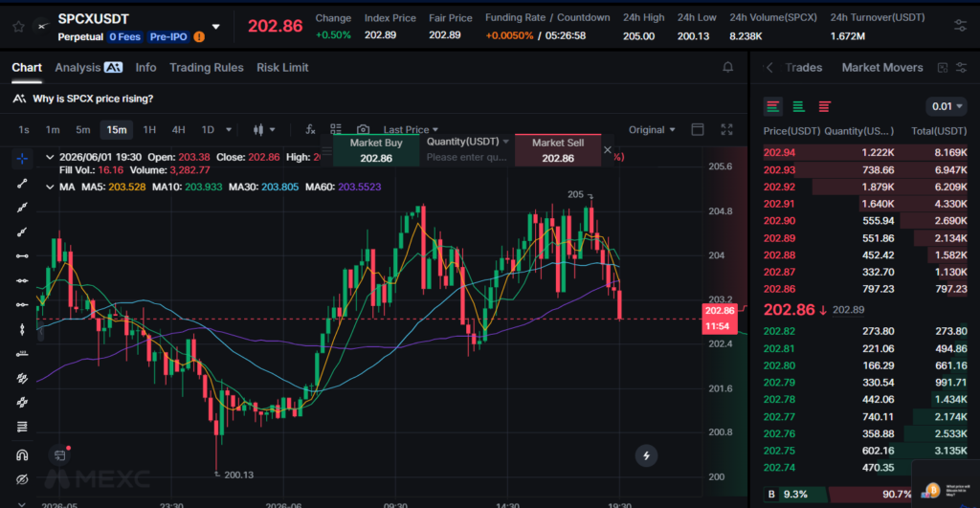Take a chart snapshot with camera icon
The height and width of the screenshot is (508, 980).
pos(363,129)
